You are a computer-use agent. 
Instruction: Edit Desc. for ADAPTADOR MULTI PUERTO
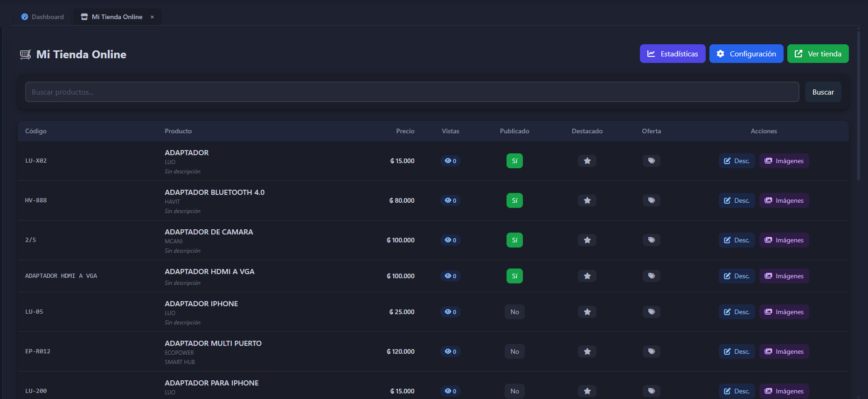737,351
